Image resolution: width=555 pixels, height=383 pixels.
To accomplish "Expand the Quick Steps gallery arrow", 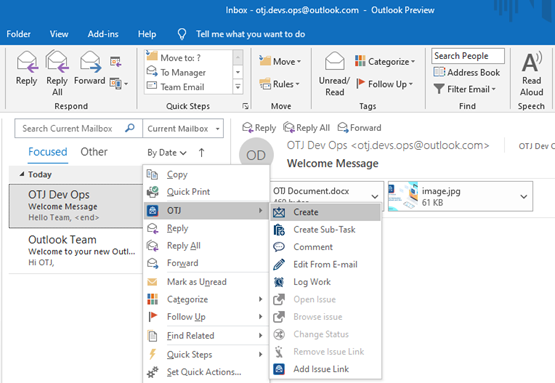I will (x=238, y=87).
